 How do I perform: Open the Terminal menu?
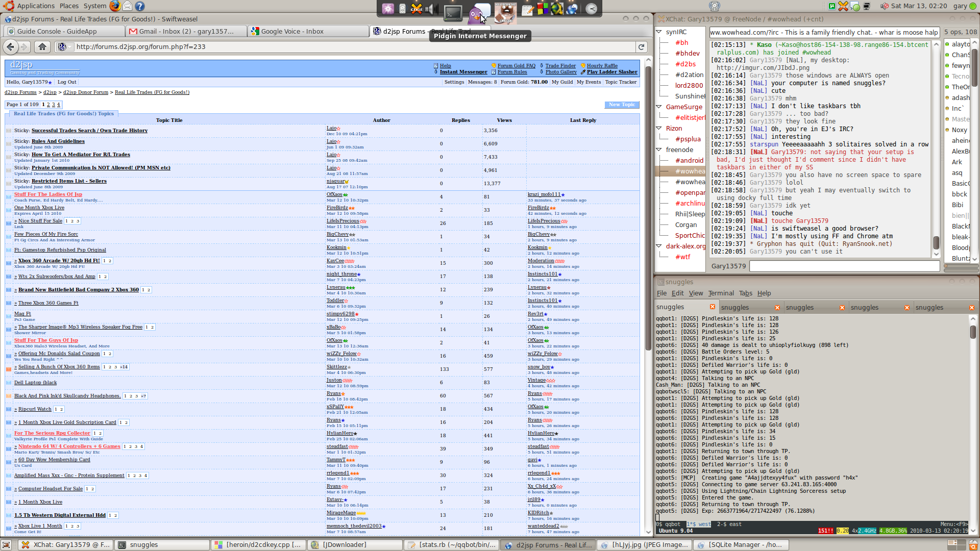pyautogui.click(x=721, y=293)
